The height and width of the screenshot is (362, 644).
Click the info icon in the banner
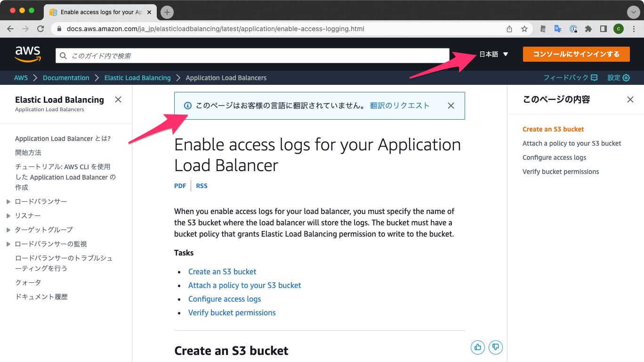(187, 106)
